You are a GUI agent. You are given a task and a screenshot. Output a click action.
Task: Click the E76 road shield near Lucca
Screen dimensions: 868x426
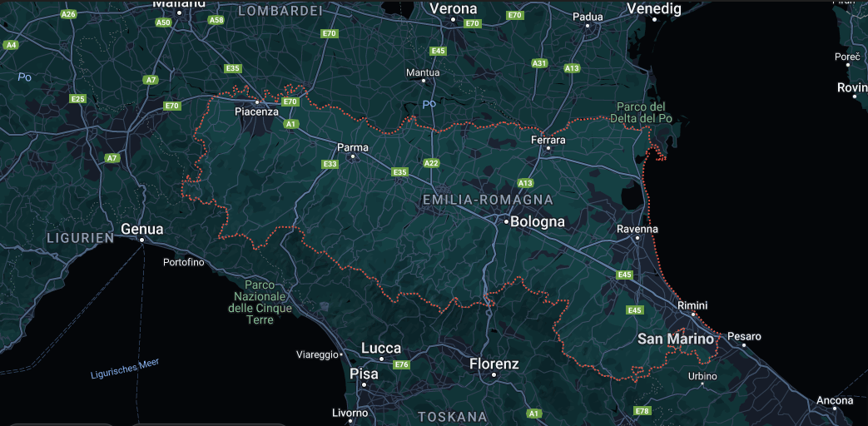[x=401, y=364]
